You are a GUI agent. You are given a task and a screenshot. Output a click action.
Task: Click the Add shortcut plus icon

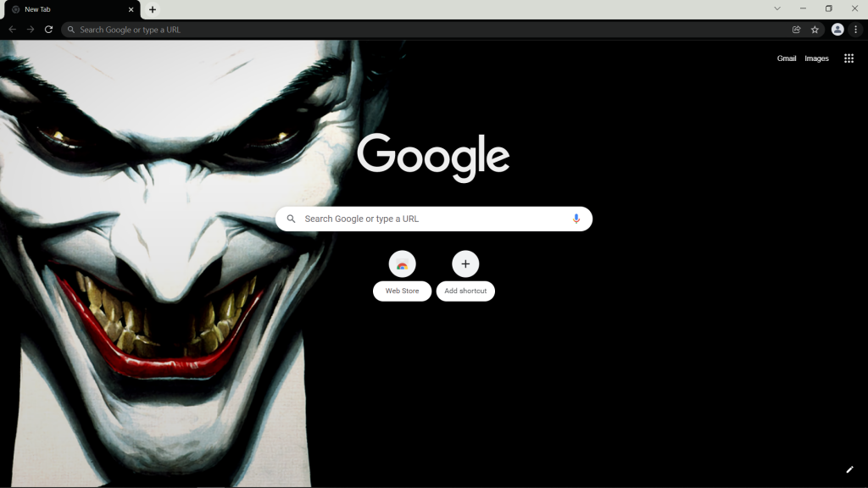click(x=465, y=264)
